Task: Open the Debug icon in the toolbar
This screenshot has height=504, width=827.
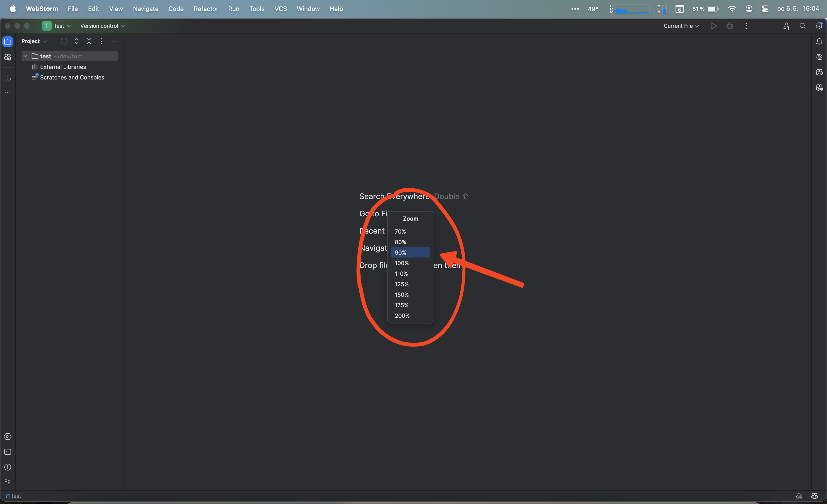Action: 730,26
